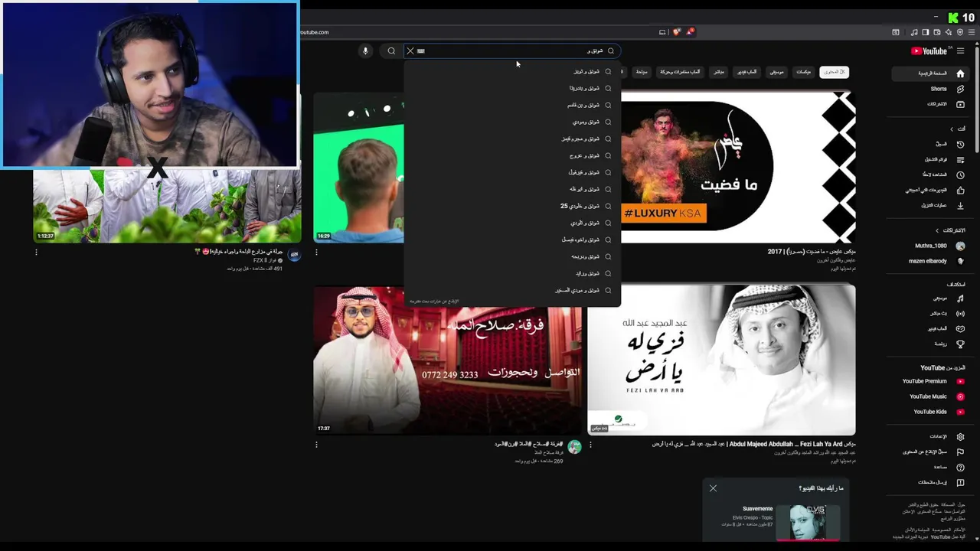
Task: Select the Home icon in the sidebar
Action: pos(960,73)
